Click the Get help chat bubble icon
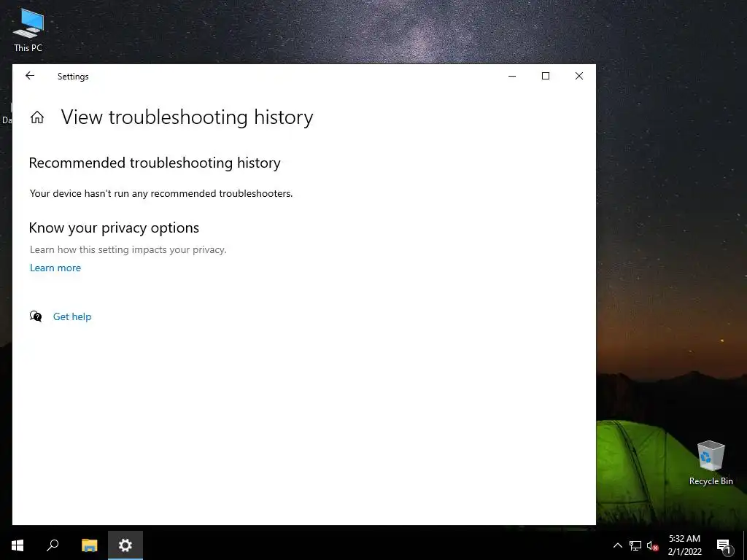This screenshot has width=747, height=560. click(x=36, y=316)
